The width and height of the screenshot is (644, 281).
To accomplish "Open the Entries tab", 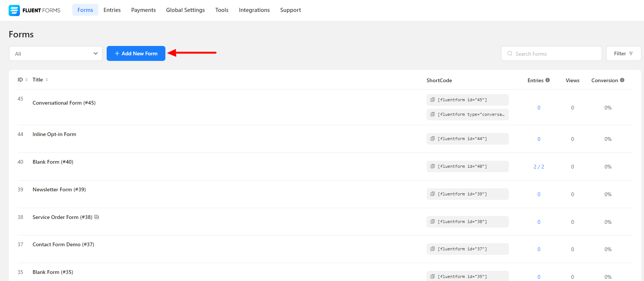I will (x=112, y=10).
